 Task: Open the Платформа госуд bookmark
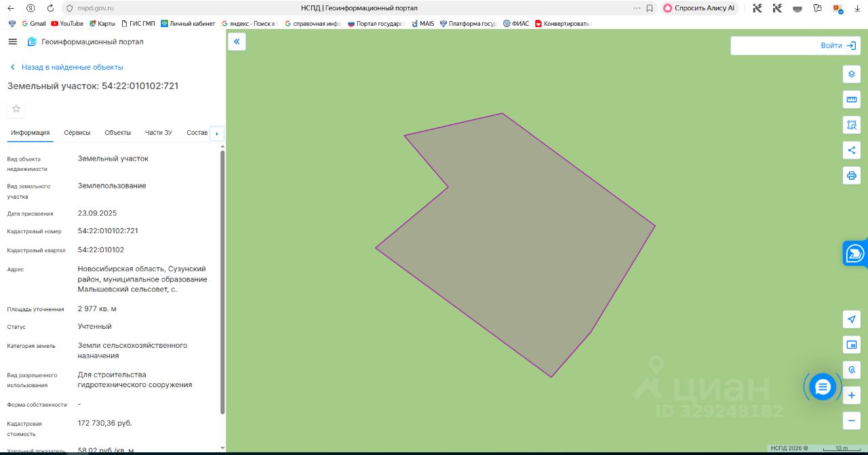tap(468, 23)
